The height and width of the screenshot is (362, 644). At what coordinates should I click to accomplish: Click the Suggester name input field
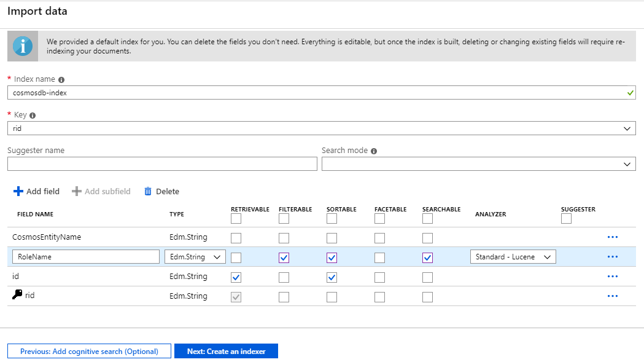pos(162,163)
